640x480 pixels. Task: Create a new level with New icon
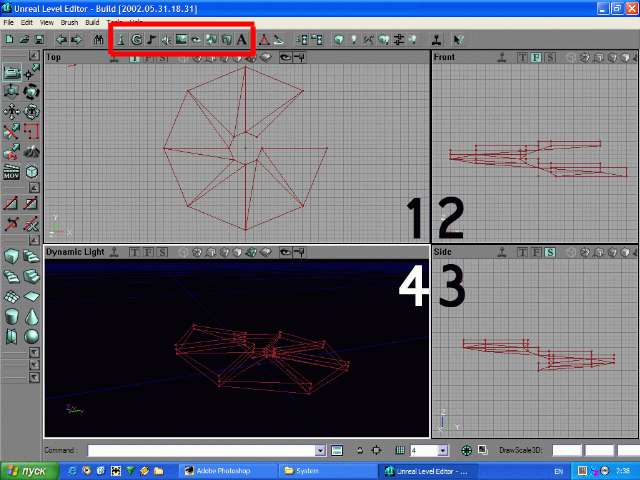[x=9, y=40]
